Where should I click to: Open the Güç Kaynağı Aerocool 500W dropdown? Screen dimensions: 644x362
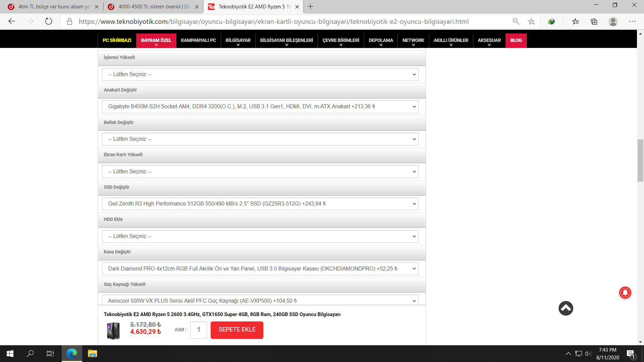[260, 300]
